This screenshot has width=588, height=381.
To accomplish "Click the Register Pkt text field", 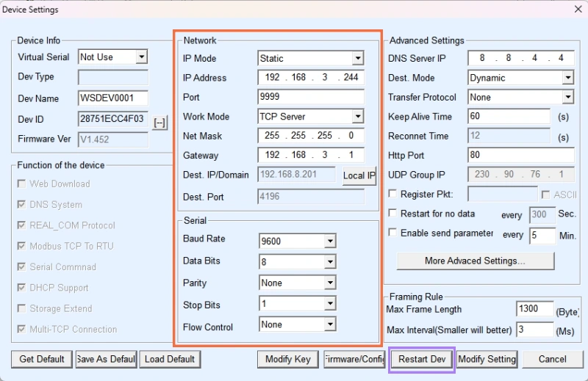I will pyautogui.click(x=503, y=194).
